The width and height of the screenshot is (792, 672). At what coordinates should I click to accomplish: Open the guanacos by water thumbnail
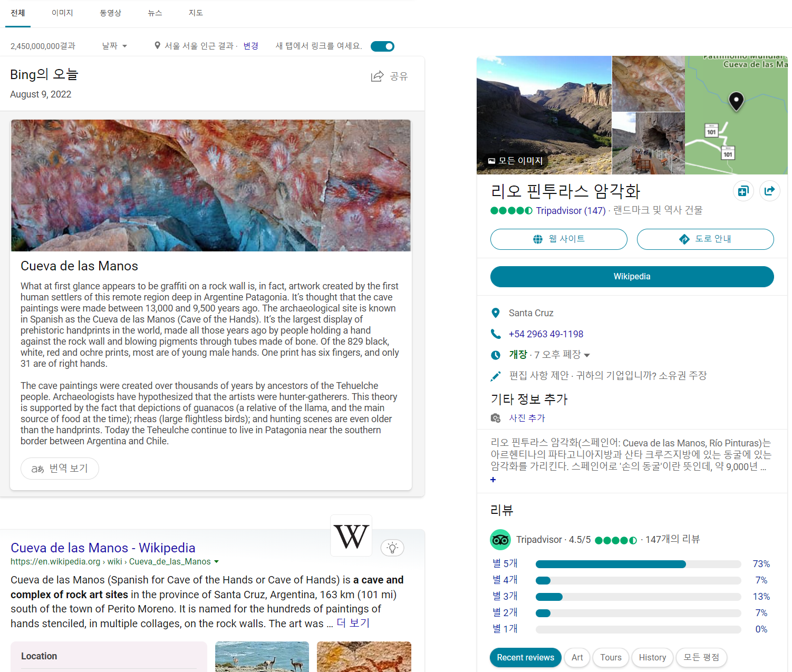pyautogui.click(x=262, y=657)
